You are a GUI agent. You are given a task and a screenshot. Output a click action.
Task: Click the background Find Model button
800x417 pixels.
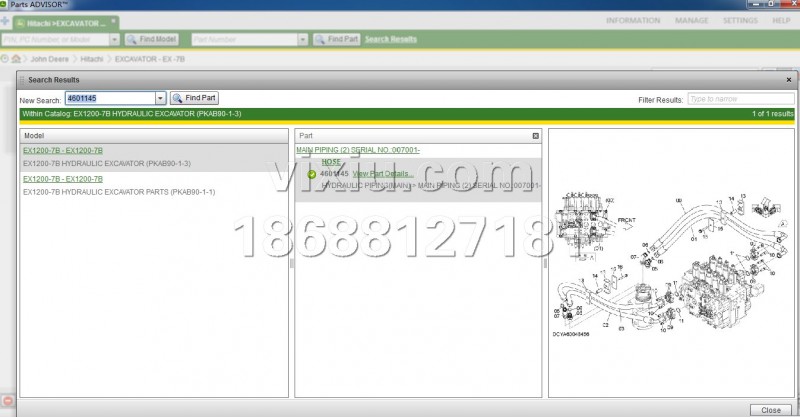click(152, 39)
